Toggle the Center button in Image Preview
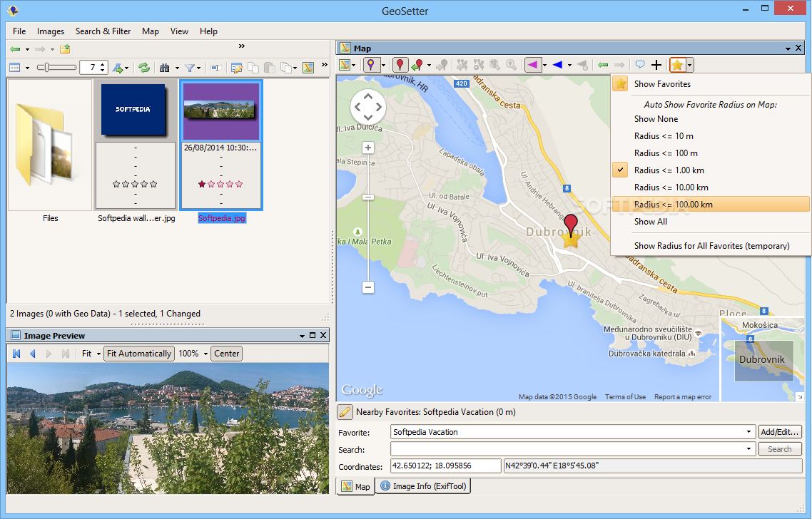 point(227,354)
